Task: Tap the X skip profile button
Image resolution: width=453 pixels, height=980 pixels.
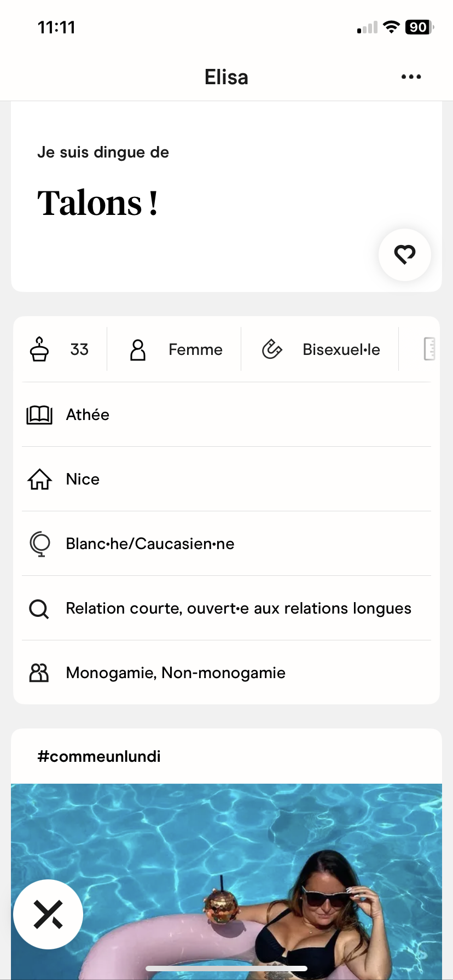Action: pyautogui.click(x=48, y=914)
